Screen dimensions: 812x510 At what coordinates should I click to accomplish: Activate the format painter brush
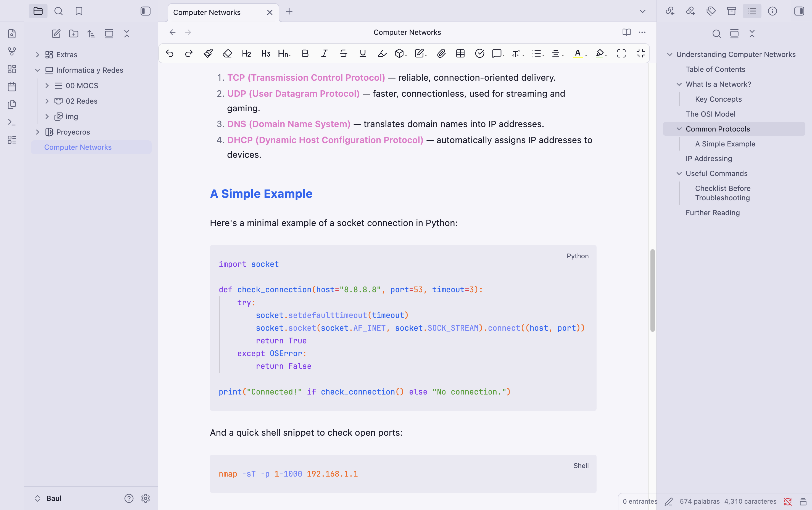(x=208, y=53)
